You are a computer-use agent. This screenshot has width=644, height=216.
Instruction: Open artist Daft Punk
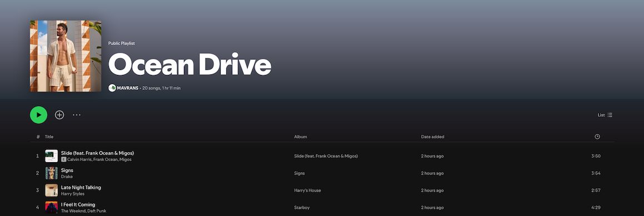coord(97,211)
